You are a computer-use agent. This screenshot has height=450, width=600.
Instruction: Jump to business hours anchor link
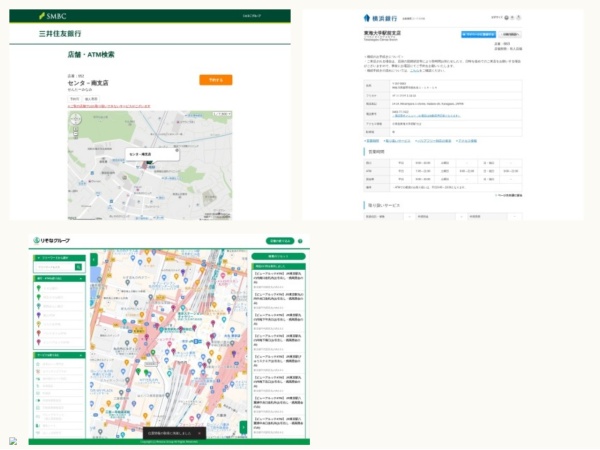(372, 141)
